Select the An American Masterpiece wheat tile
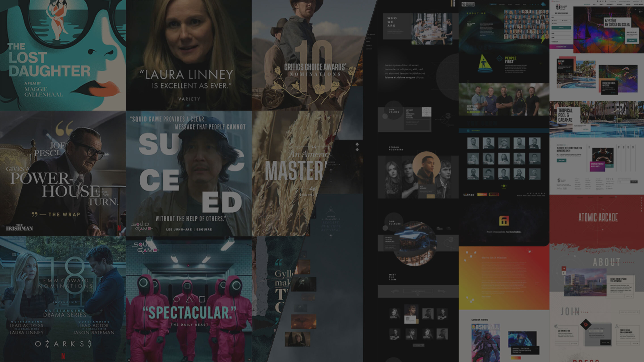 click(x=293, y=173)
